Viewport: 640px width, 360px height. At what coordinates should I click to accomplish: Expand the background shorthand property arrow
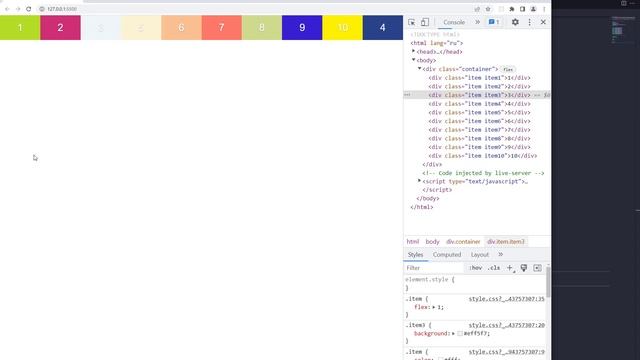(453, 333)
